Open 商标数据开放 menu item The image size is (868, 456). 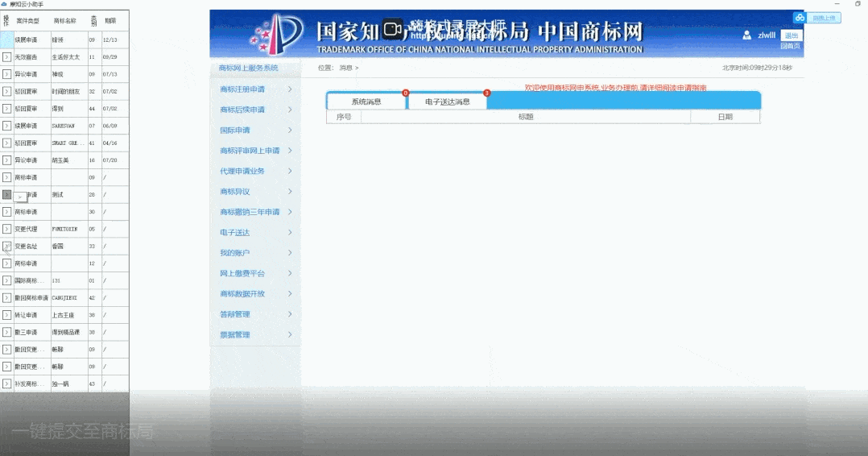click(x=242, y=293)
